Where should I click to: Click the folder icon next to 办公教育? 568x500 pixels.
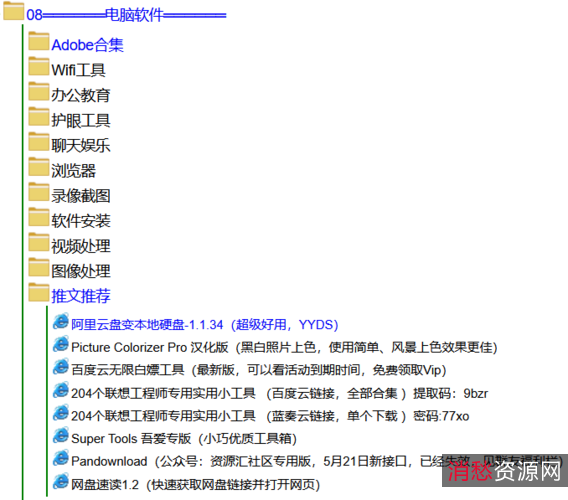(x=39, y=91)
